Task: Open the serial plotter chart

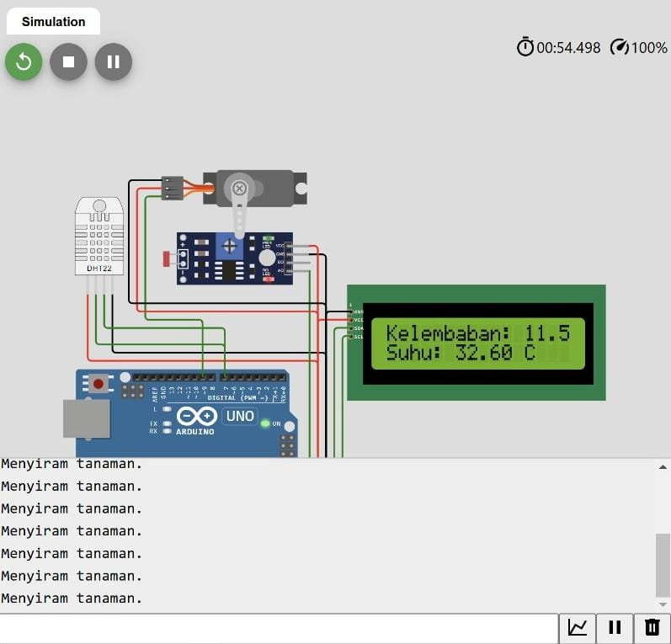Action: coord(578,627)
